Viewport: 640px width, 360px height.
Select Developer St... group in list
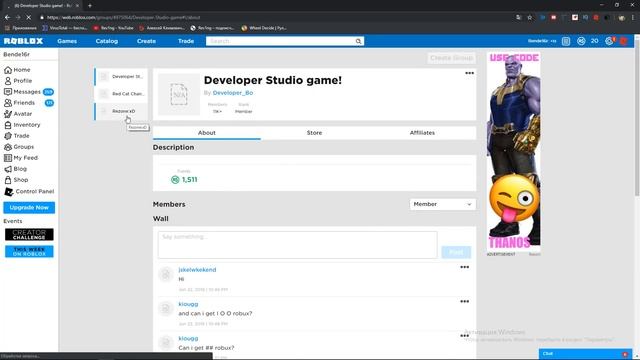pyautogui.click(x=121, y=77)
